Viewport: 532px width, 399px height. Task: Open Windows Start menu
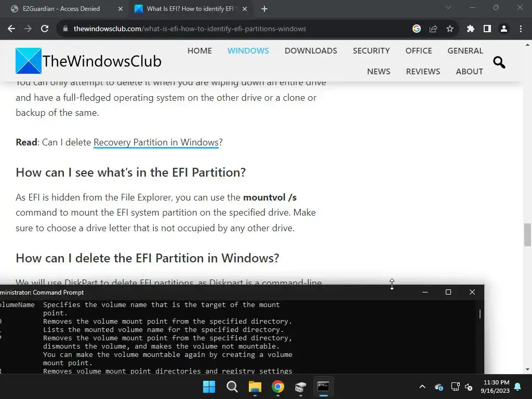click(209, 387)
